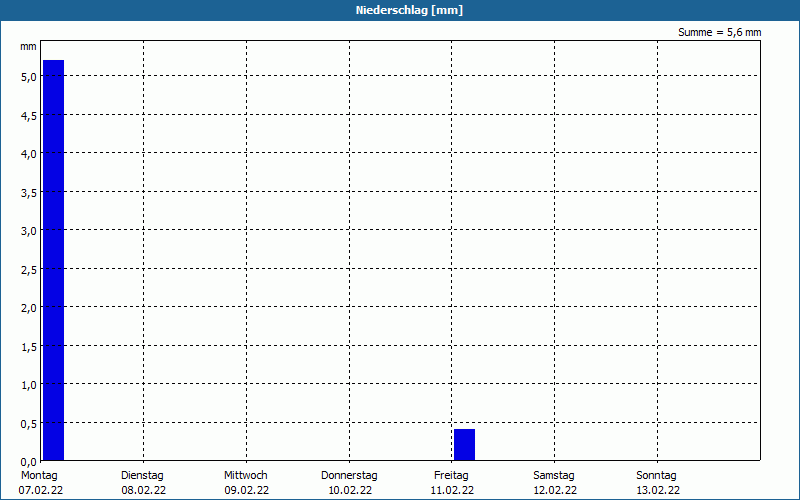Image resolution: width=800 pixels, height=500 pixels.
Task: Click the date '11.02.22'
Action: point(452,490)
